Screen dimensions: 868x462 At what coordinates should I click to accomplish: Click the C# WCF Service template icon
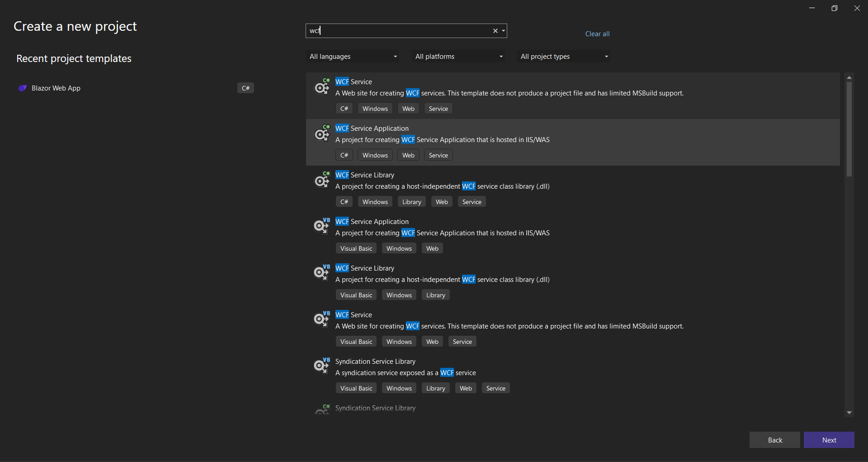pos(322,86)
